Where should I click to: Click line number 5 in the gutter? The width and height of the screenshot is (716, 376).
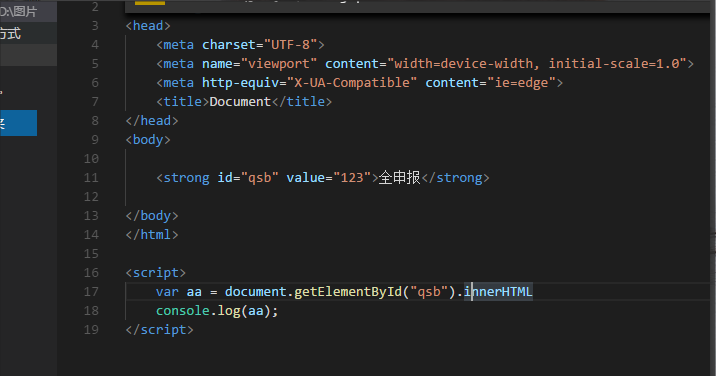pos(95,64)
